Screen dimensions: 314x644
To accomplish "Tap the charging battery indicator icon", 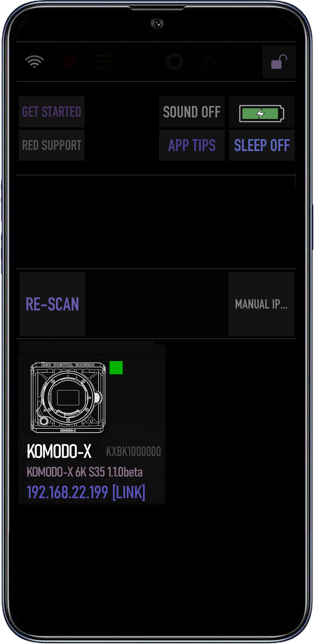I will tap(262, 113).
